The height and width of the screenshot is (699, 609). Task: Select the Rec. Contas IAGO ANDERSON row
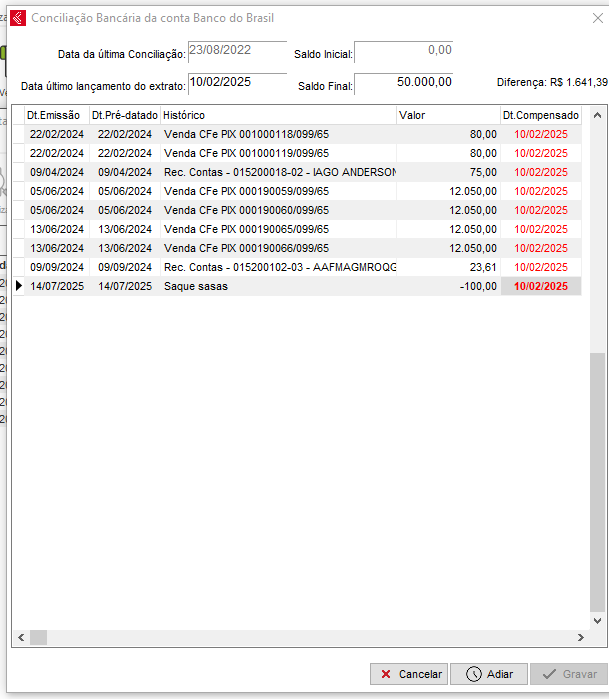pos(278,172)
